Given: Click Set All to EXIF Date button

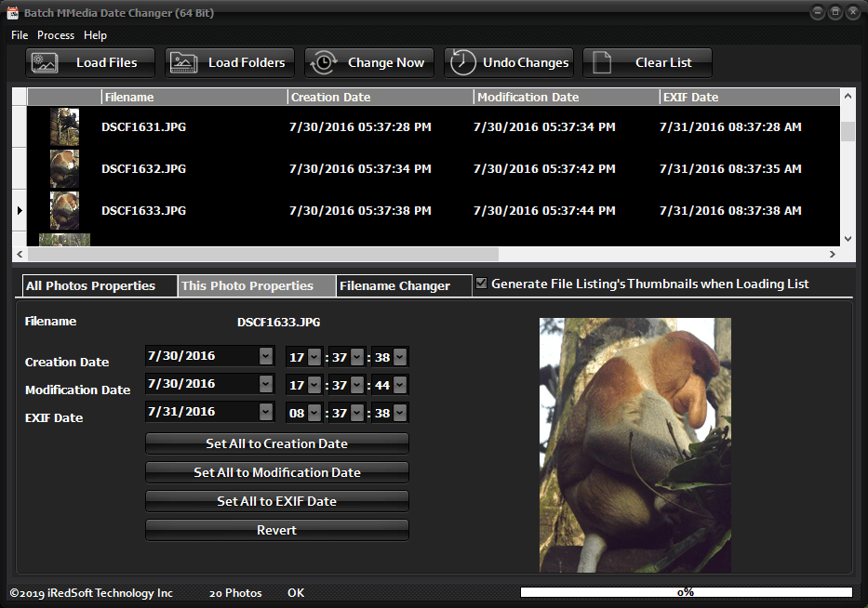Looking at the screenshot, I should click(x=277, y=501).
